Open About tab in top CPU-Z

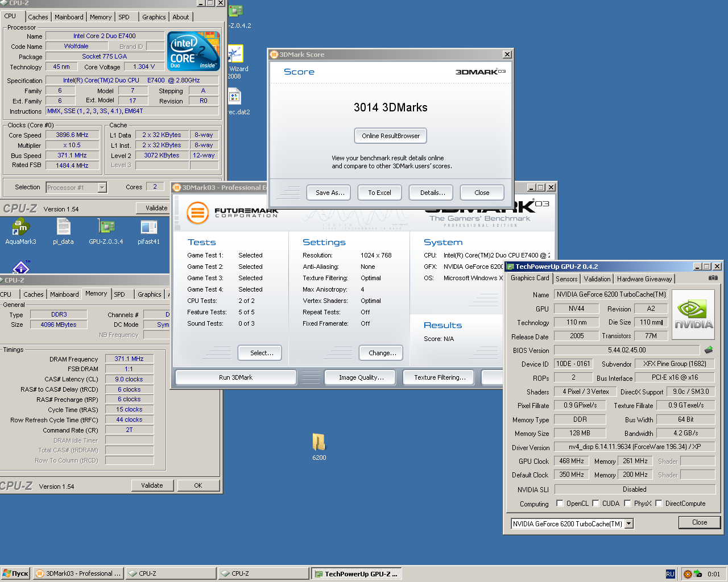[x=181, y=17]
